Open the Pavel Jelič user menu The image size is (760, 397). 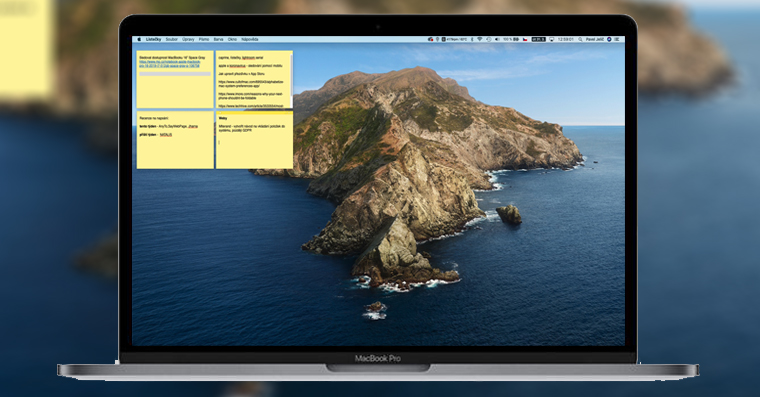click(595, 39)
